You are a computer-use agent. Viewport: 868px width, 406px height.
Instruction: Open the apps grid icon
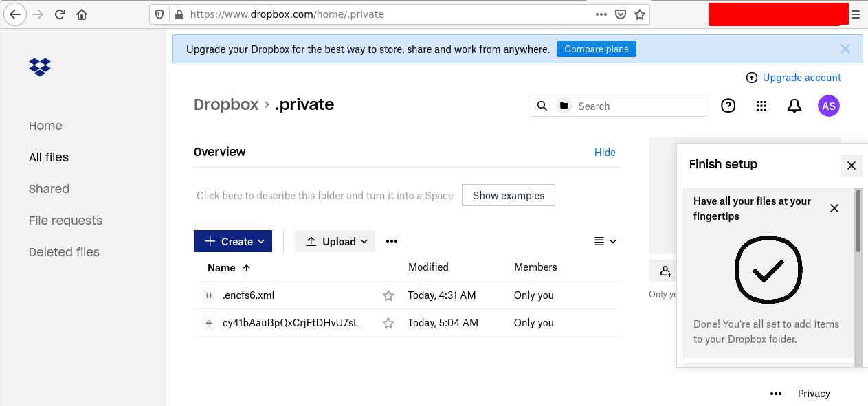click(761, 106)
